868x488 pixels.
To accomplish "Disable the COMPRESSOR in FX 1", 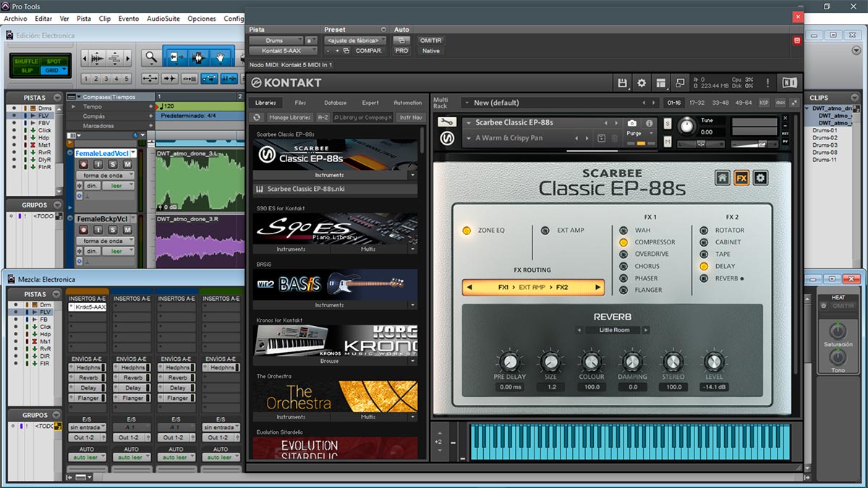I will tap(624, 242).
